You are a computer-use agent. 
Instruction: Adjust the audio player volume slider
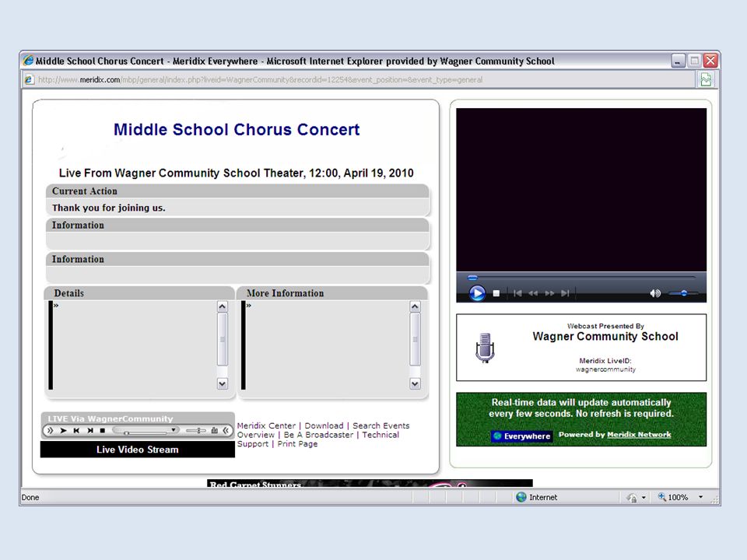(x=196, y=430)
